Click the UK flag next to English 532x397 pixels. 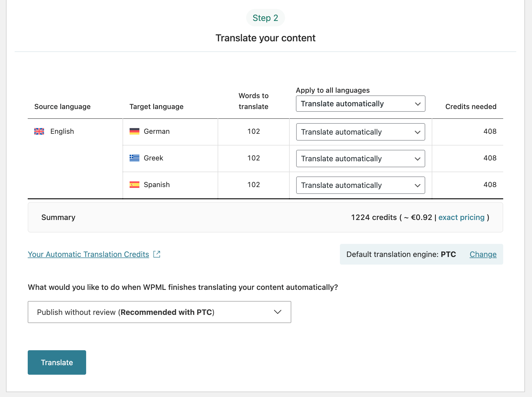[x=39, y=131]
